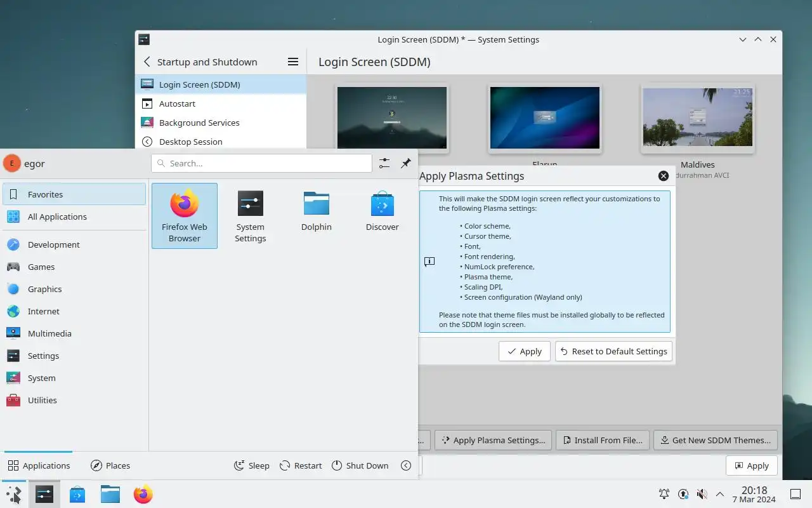
Task: Open System category in launcher
Action: (74, 378)
